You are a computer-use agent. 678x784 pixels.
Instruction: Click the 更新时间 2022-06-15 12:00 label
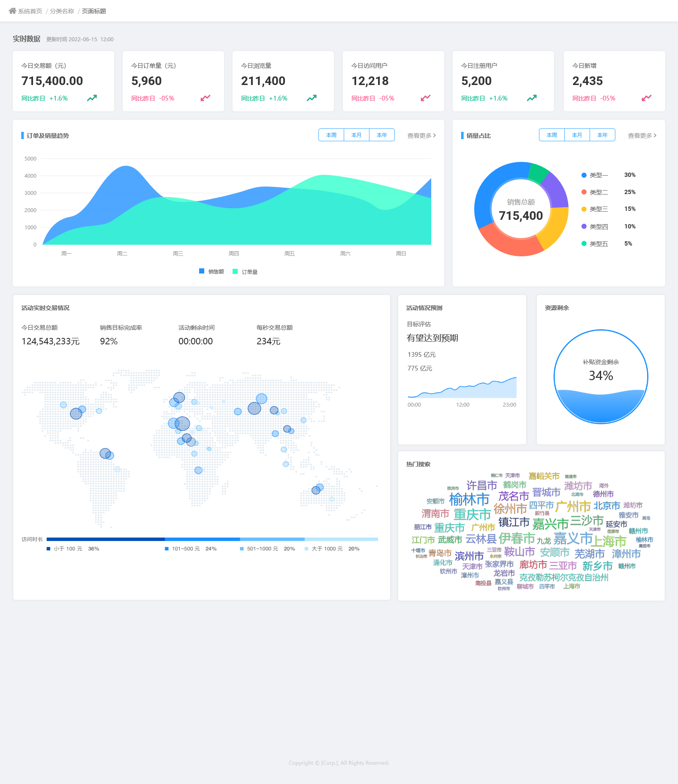pos(80,40)
